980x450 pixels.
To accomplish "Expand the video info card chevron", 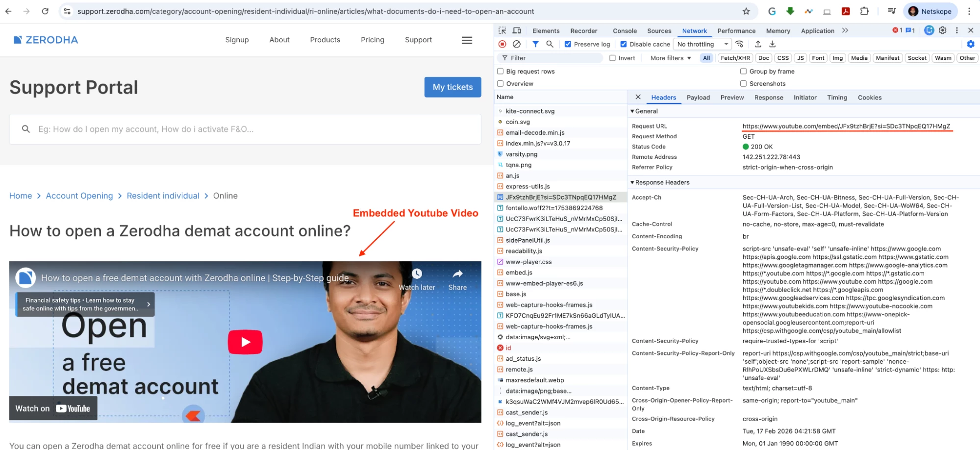I will pyautogui.click(x=149, y=304).
